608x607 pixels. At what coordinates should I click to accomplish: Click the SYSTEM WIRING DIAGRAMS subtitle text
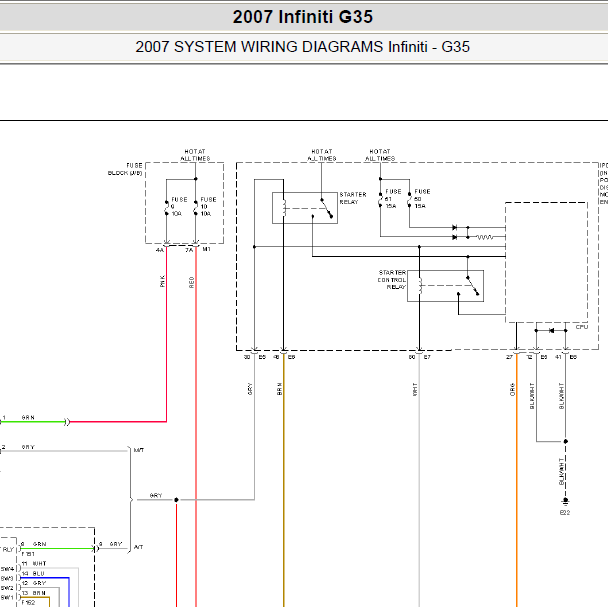point(302,47)
